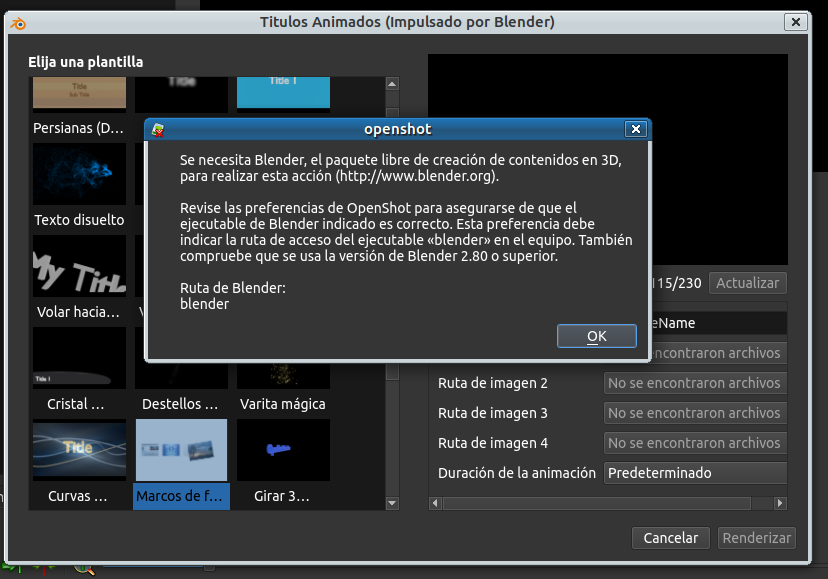The width and height of the screenshot is (828, 579).
Task: Select the Girar 3... template thumbnail
Action: (x=283, y=450)
